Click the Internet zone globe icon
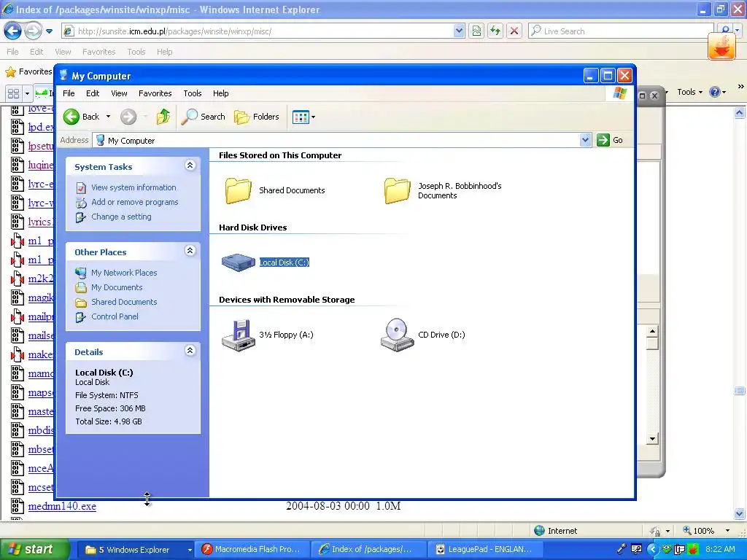Screen dimensions: 747x560 pyautogui.click(x=539, y=531)
